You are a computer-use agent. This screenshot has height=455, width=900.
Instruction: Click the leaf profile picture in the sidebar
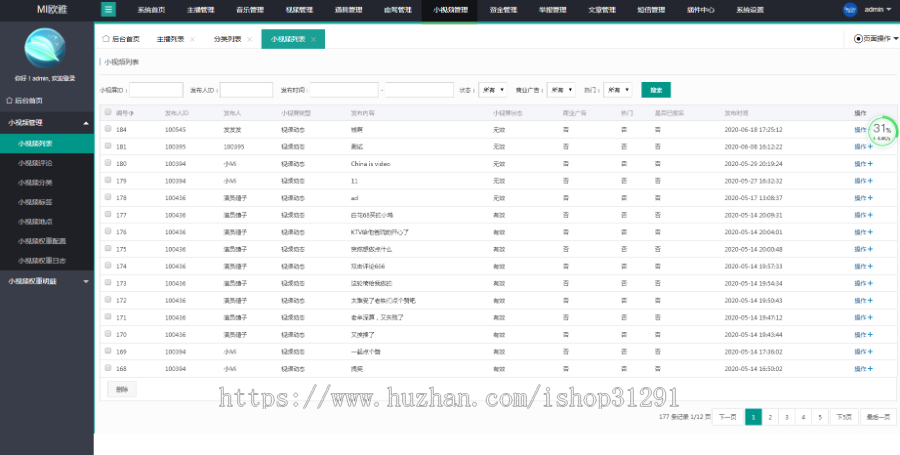click(45, 48)
